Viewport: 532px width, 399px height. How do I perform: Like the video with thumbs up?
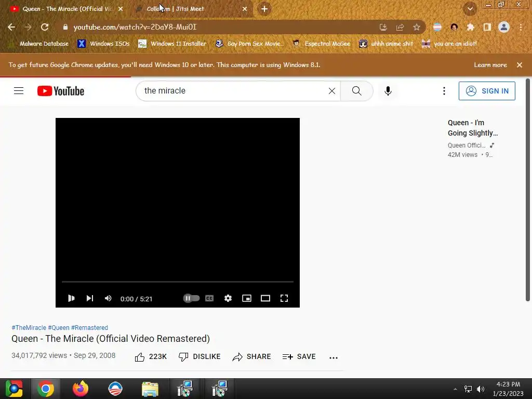click(151, 356)
